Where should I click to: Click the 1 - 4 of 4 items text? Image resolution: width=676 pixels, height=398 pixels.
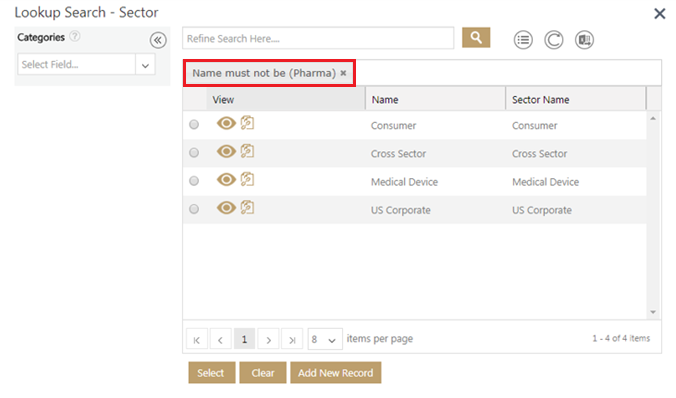pos(621,338)
